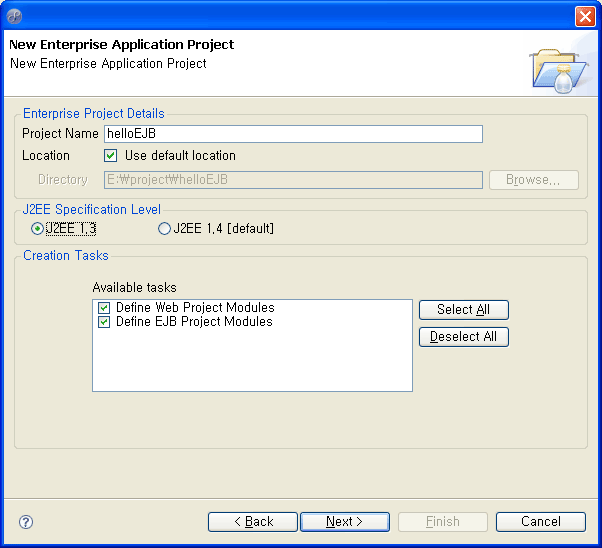Close the New Enterprise Application Project dialog
The image size is (602, 548).
(x=585, y=17)
